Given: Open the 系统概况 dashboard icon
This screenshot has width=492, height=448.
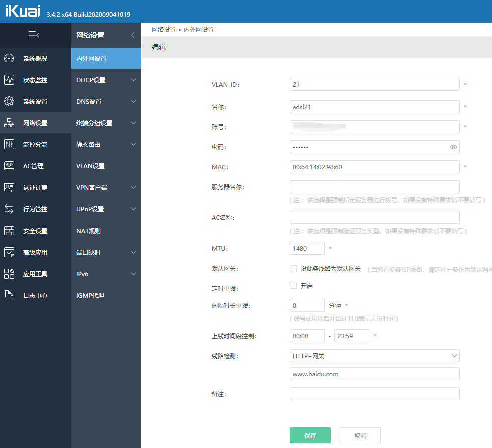Looking at the screenshot, I should pos(9,58).
